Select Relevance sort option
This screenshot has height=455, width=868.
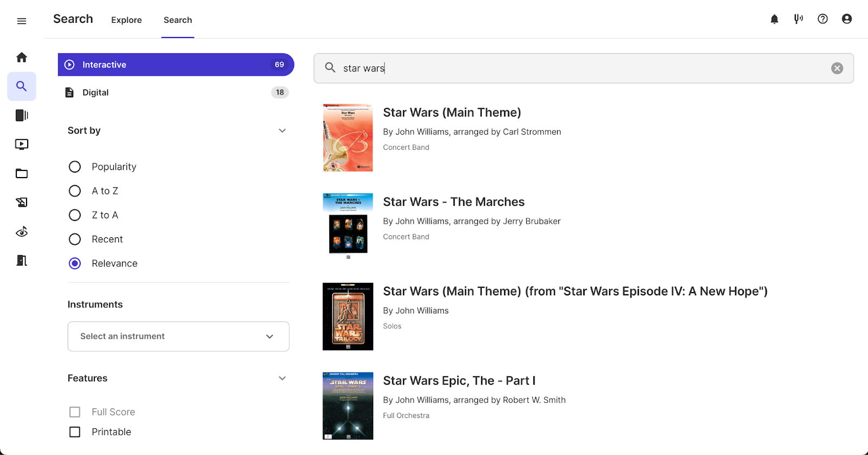pyautogui.click(x=75, y=263)
